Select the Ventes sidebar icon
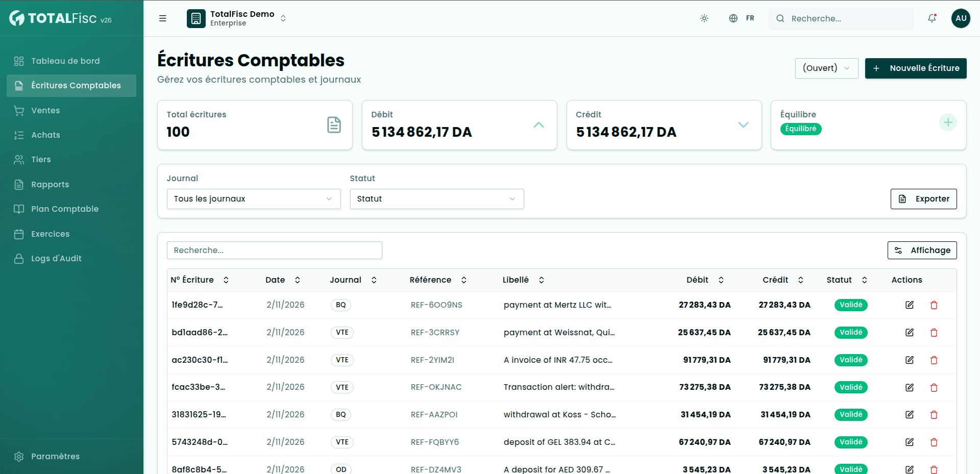Screen dimensions: 980x474 pyautogui.click(x=19, y=110)
